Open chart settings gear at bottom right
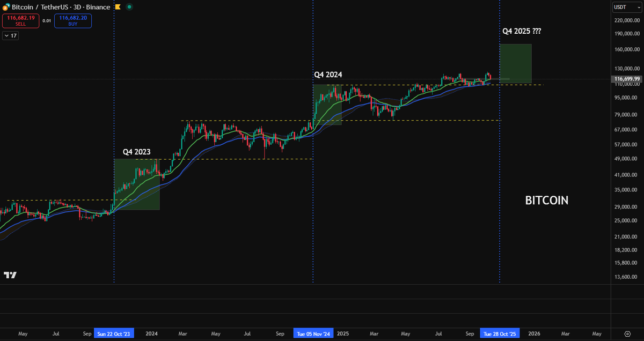The image size is (644, 341). [x=627, y=333]
